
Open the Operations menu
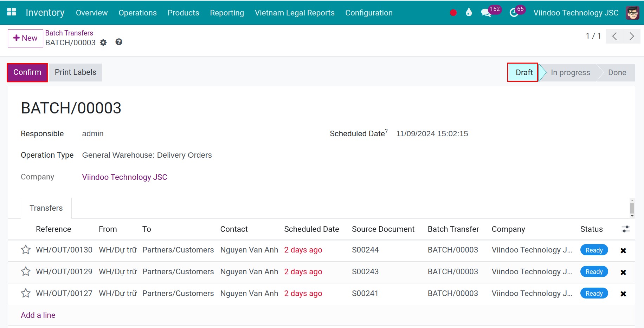coord(137,13)
